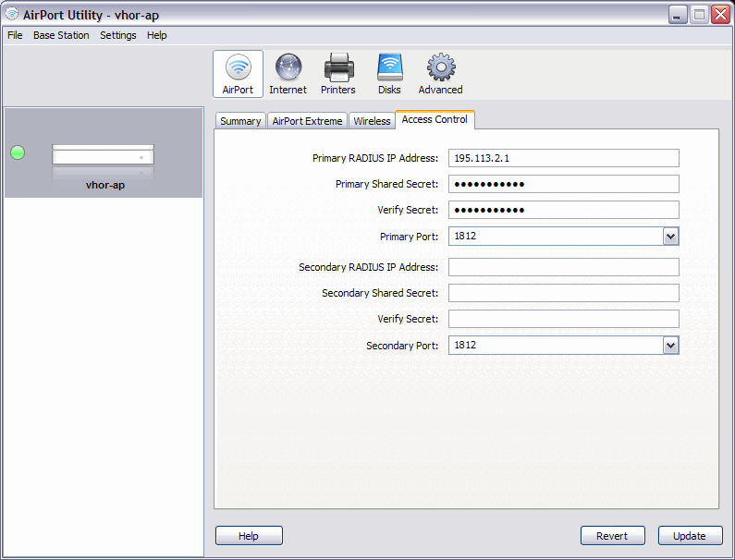Click the Secondary Port value 1812
The width and height of the screenshot is (735, 560).
point(465,346)
